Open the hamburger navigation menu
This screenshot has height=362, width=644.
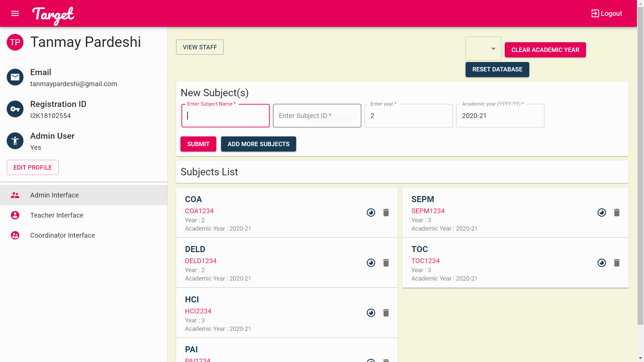[15, 13]
